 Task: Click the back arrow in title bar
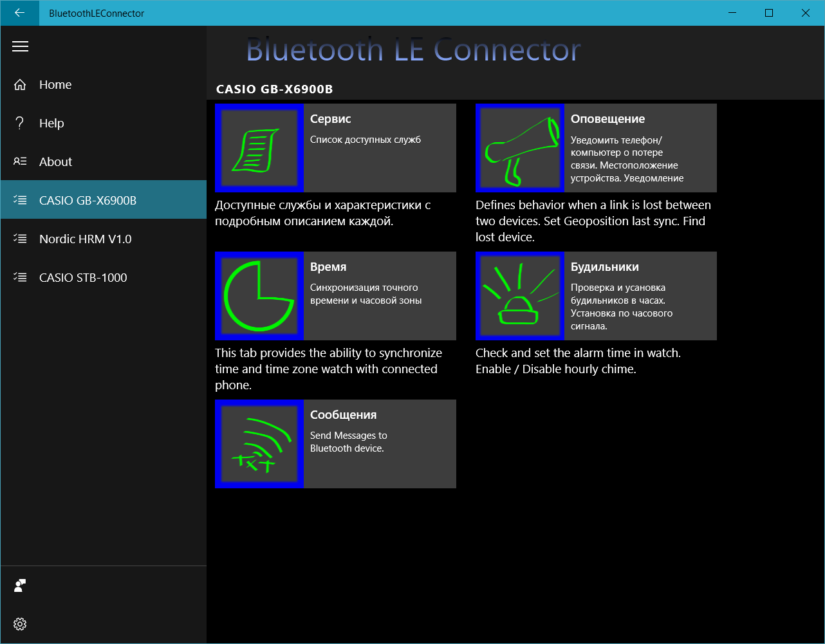(19, 13)
